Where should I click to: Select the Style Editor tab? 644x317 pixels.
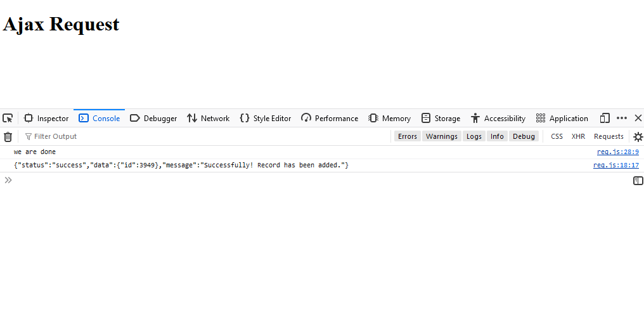[x=265, y=118]
